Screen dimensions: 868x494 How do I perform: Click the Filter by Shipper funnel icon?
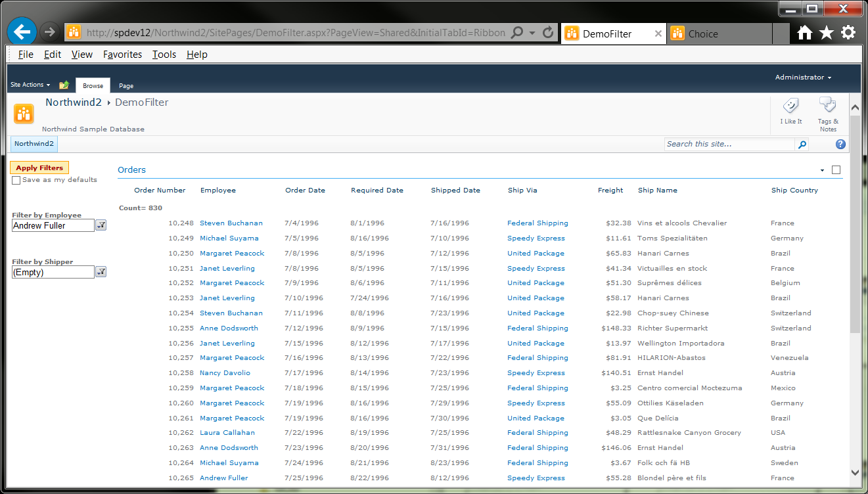(x=101, y=272)
